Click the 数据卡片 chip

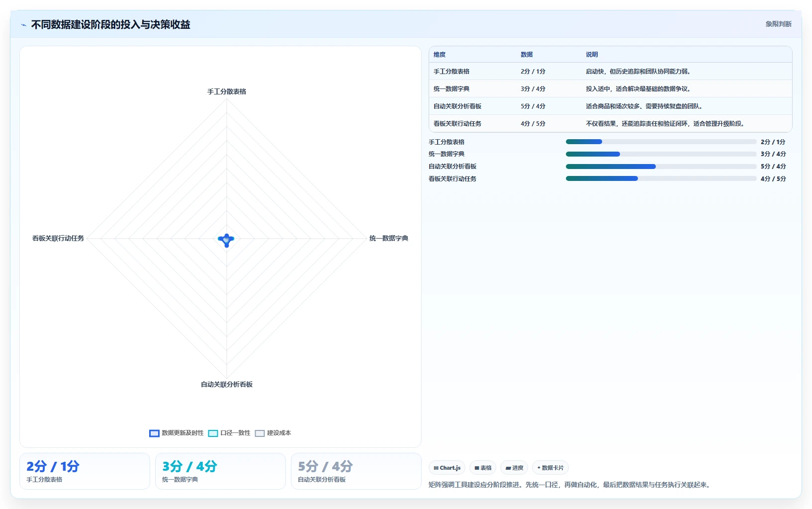pos(550,468)
